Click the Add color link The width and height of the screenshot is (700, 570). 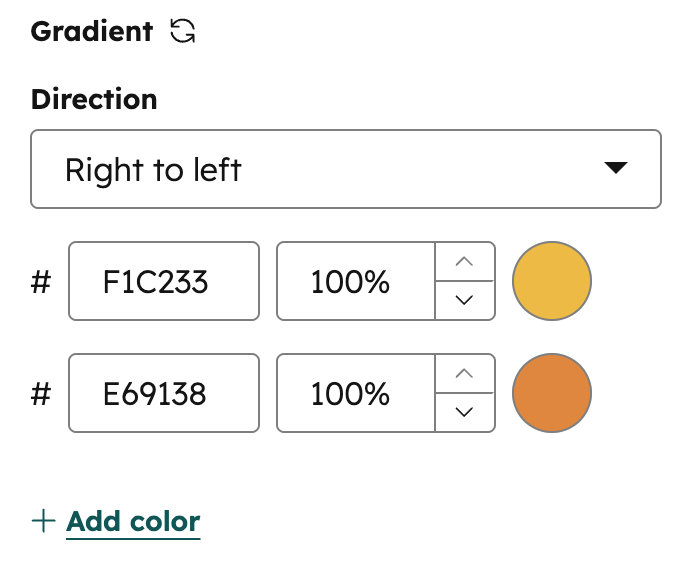pos(133,521)
